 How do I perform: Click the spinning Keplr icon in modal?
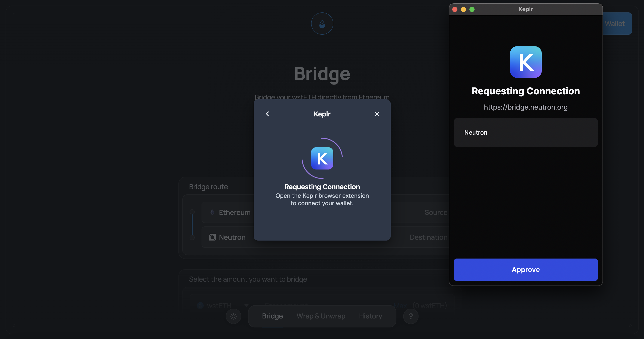click(322, 158)
